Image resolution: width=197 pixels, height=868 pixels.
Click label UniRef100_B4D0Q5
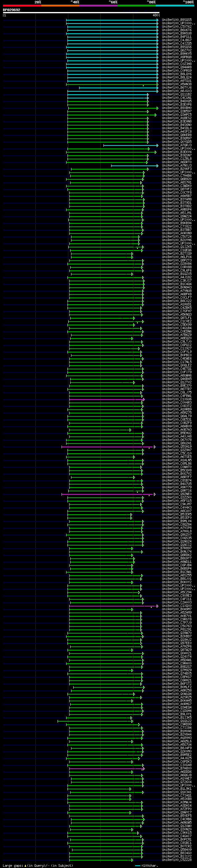pyautogui.click(x=177, y=101)
